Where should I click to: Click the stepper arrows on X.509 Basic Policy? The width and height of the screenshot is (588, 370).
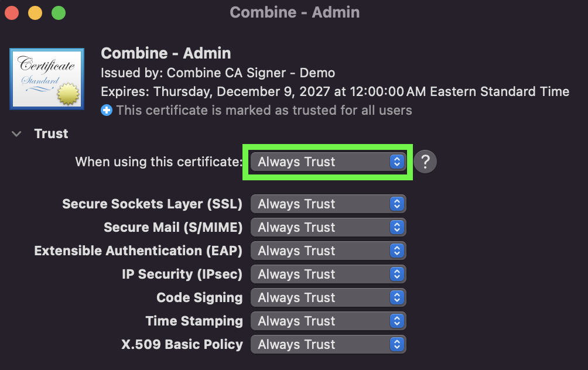[x=396, y=344]
